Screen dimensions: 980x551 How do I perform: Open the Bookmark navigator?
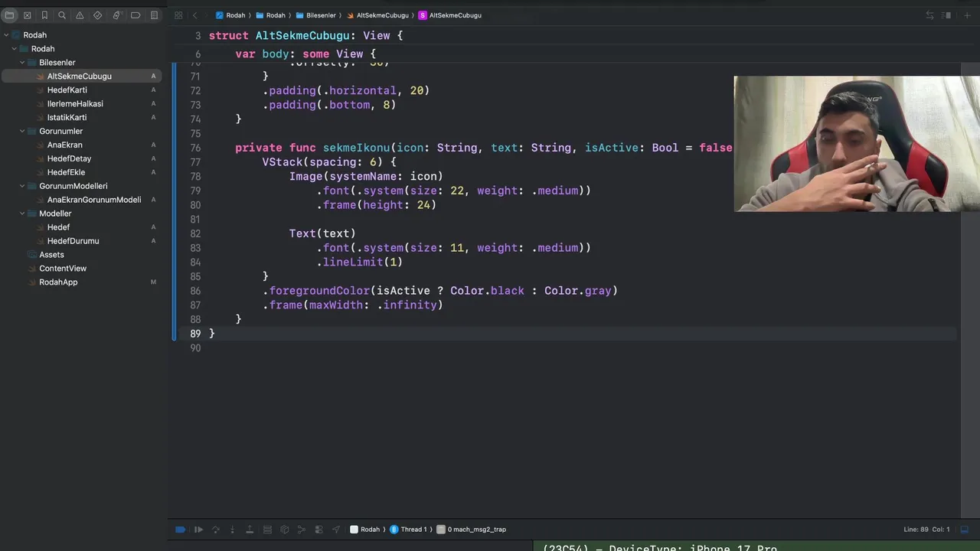44,15
